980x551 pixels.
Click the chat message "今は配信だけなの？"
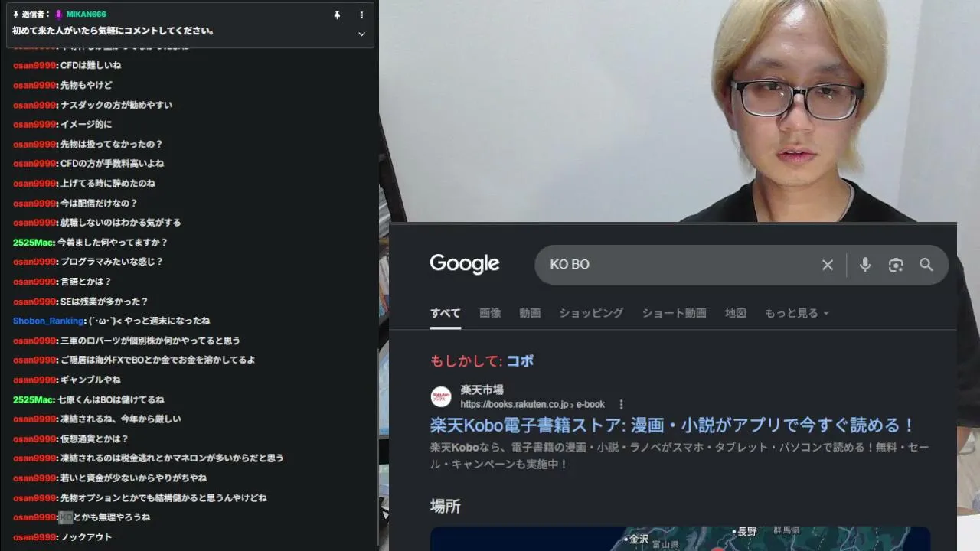click(x=99, y=204)
